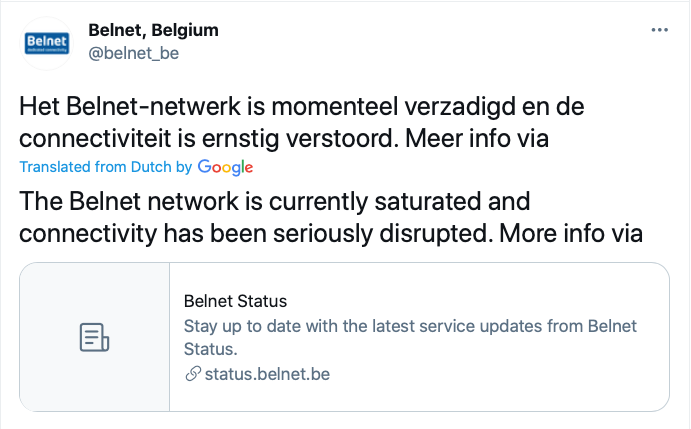Click the Belnet profile avatar logo

[x=47, y=43]
